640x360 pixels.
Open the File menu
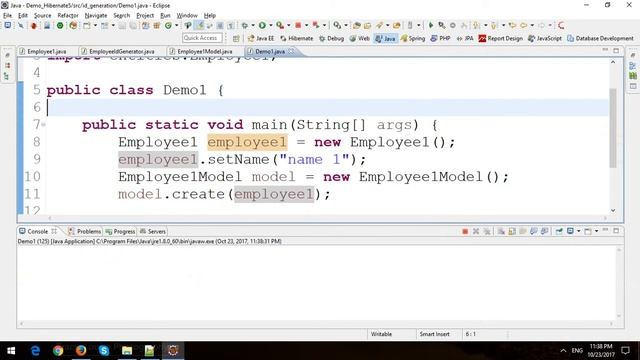coord(7,16)
